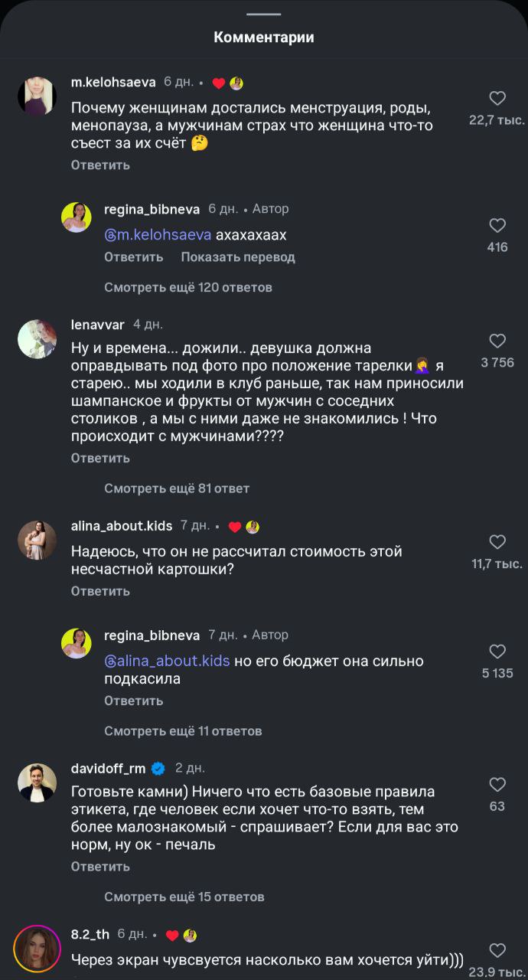Open the @alina_about.kids mention link
The image size is (528, 980).
(x=167, y=661)
